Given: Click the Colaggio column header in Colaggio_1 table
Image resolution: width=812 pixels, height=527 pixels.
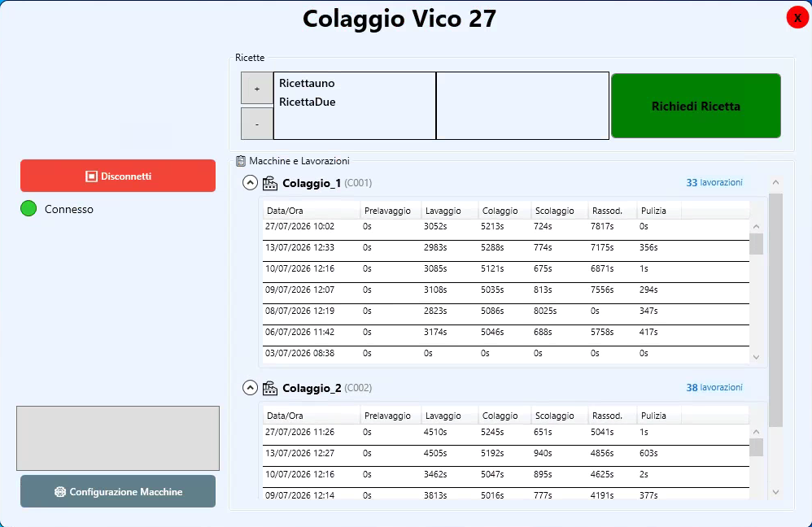Looking at the screenshot, I should point(504,211).
